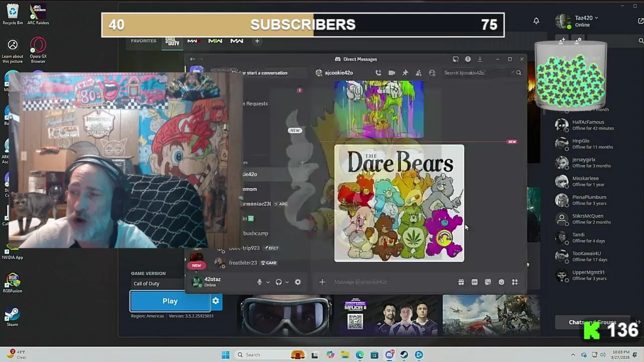Click the Discord download icon

[x=480, y=59]
